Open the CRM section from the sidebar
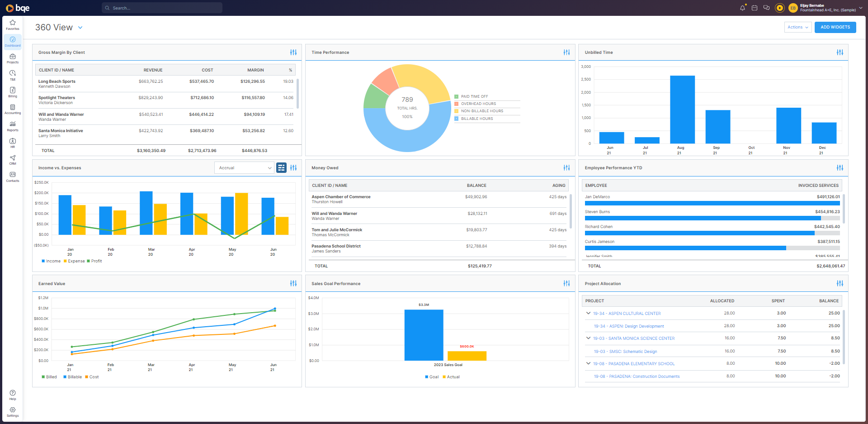Viewport: 868px width, 424px height. pos(12,159)
